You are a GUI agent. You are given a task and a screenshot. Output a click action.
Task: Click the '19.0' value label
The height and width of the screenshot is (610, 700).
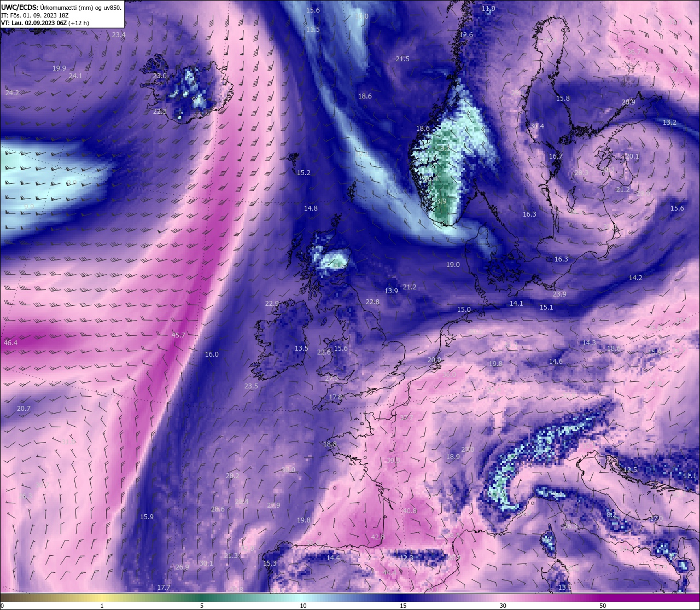[x=453, y=265]
